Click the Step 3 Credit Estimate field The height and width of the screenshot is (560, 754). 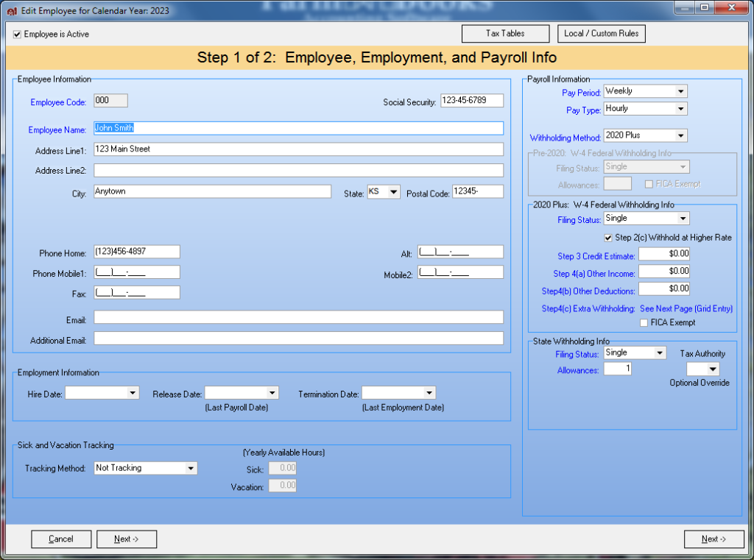point(663,254)
